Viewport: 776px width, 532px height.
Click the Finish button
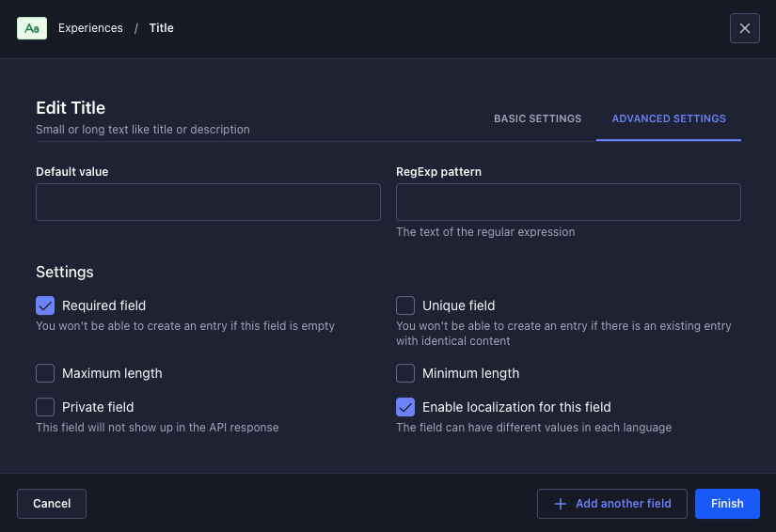coord(727,504)
